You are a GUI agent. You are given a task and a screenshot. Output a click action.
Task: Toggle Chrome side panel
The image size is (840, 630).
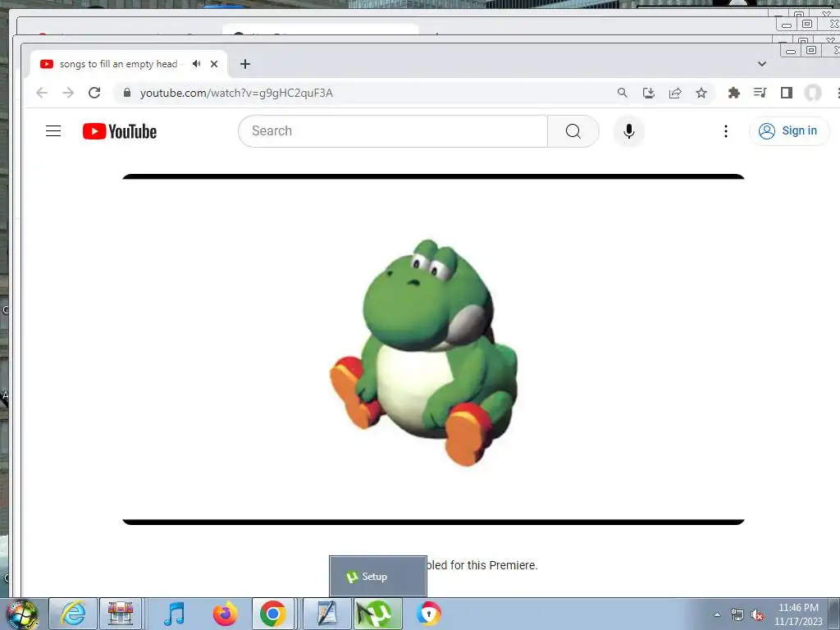pyautogui.click(x=787, y=93)
